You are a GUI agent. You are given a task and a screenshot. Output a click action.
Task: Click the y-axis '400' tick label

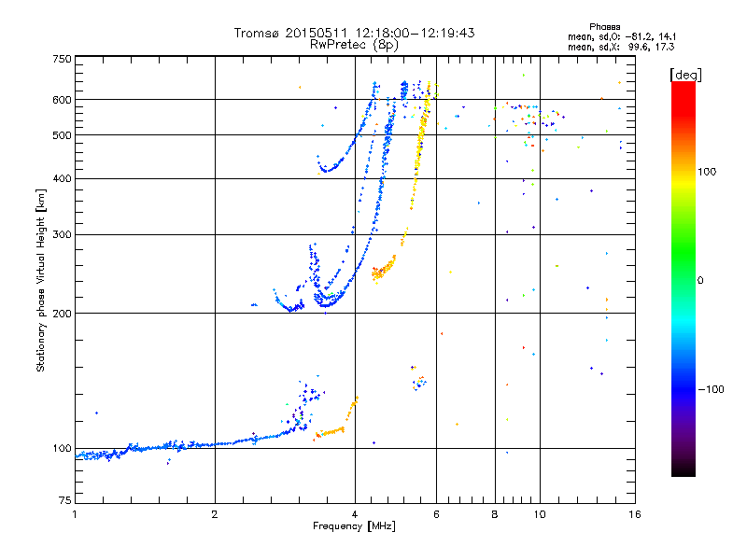coord(62,178)
